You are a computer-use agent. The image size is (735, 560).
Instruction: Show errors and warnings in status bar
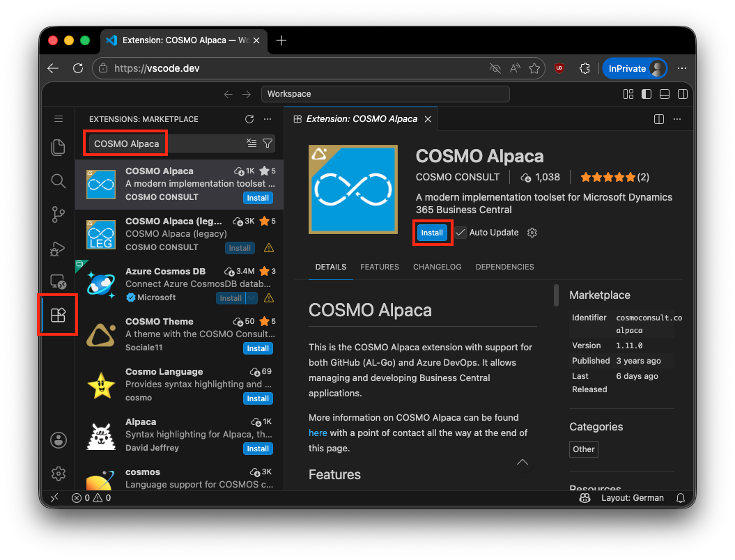(x=91, y=498)
